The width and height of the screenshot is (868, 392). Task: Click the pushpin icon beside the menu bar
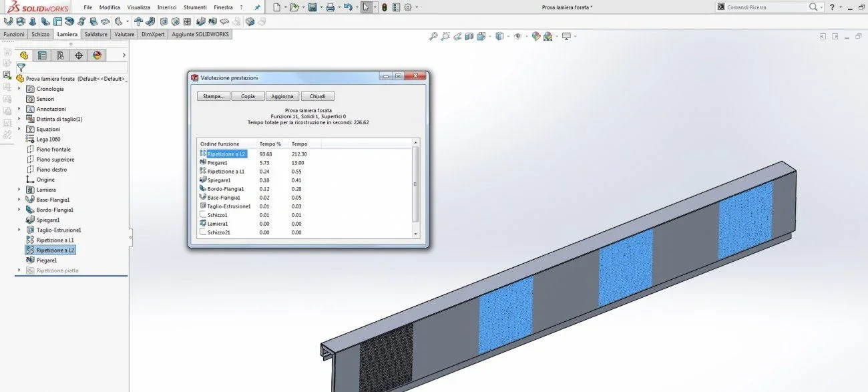click(258, 7)
